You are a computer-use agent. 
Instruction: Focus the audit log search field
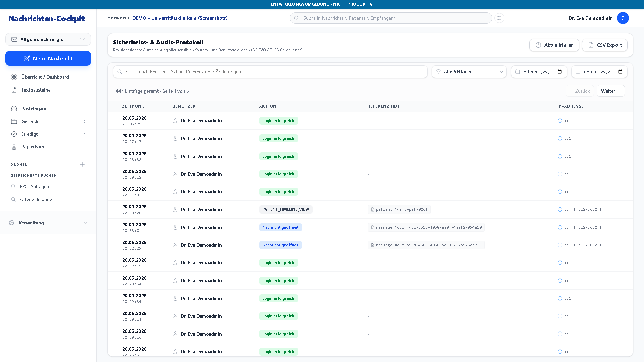point(270,72)
